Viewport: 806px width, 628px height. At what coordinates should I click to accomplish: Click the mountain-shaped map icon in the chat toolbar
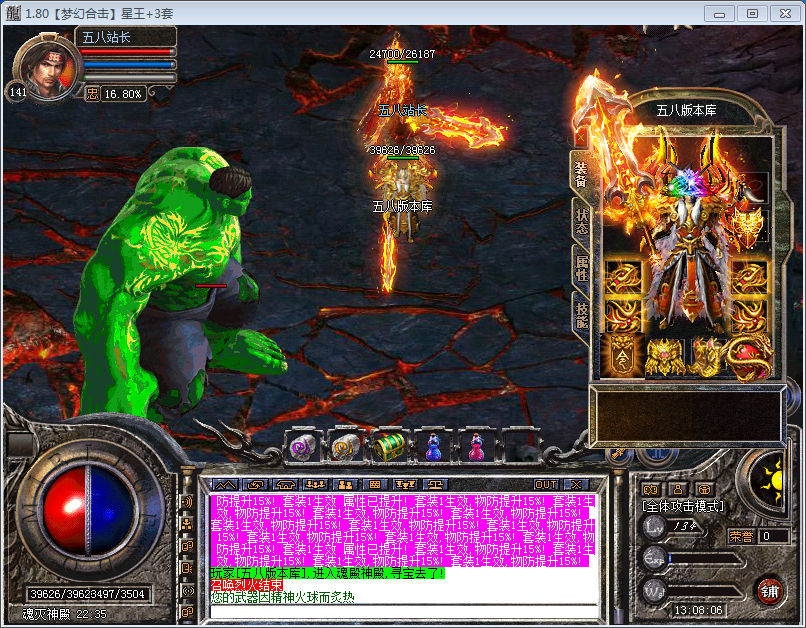[226, 485]
